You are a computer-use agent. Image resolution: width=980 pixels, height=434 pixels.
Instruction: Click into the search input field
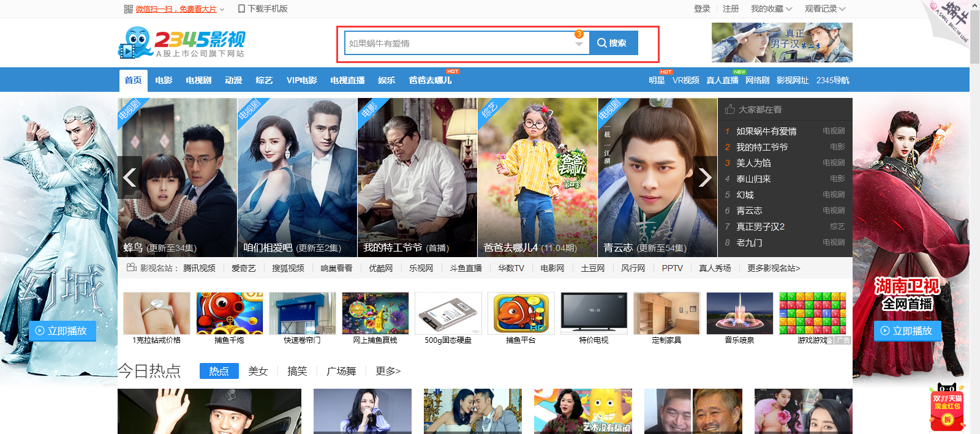click(459, 43)
